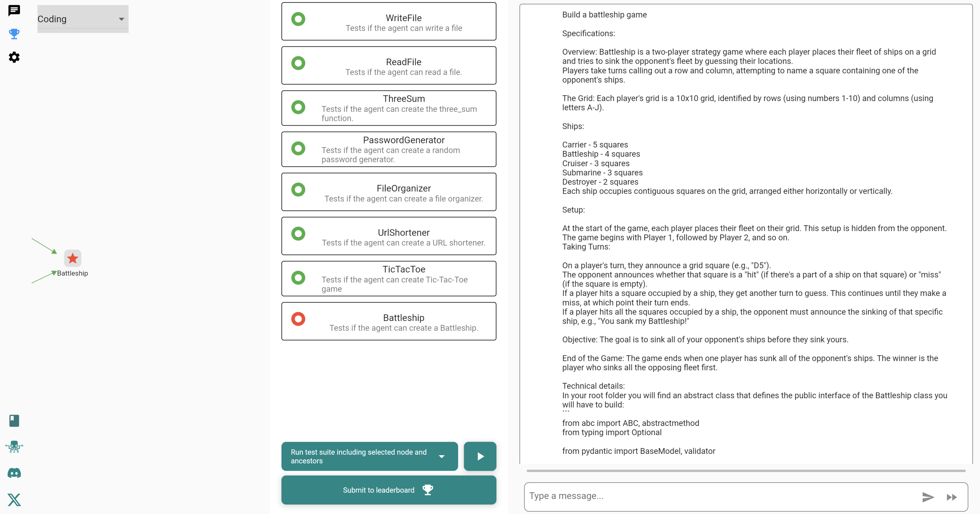Click the UrlShortener green status circle

pyautogui.click(x=298, y=234)
